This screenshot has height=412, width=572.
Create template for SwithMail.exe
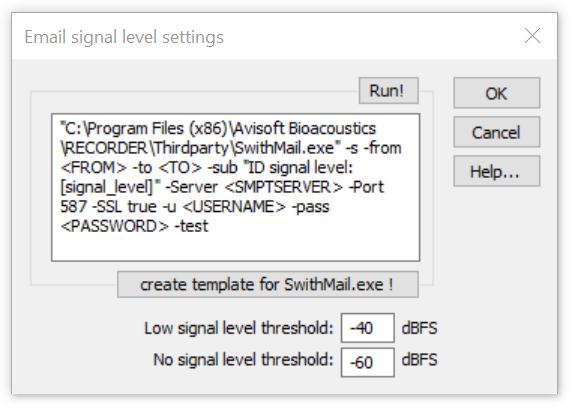pyautogui.click(x=268, y=284)
